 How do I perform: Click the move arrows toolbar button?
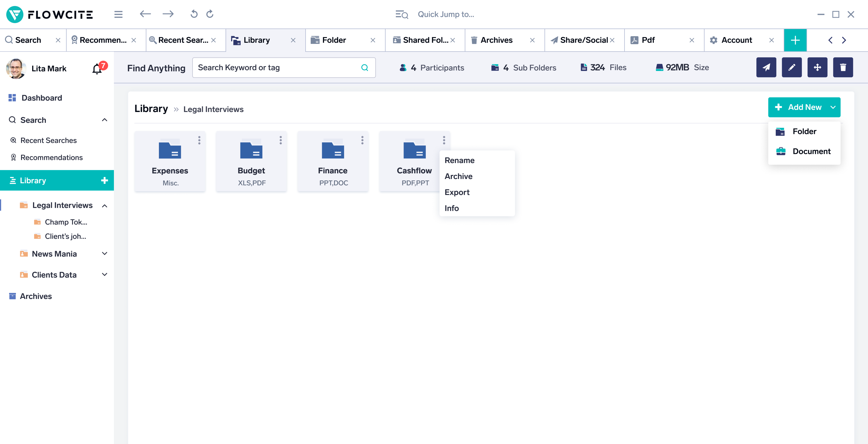click(817, 68)
